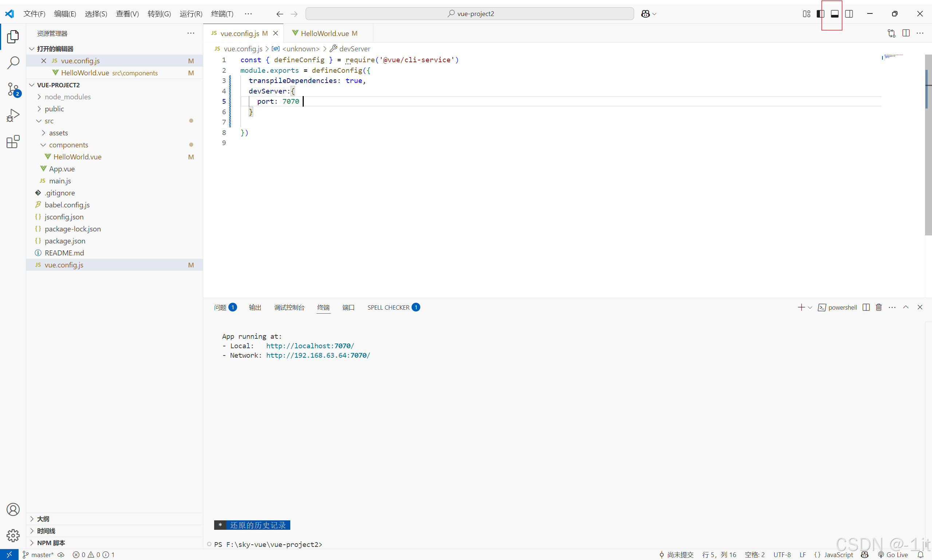Toggle the bottom panel visibility
The height and width of the screenshot is (560, 932).
pos(834,14)
